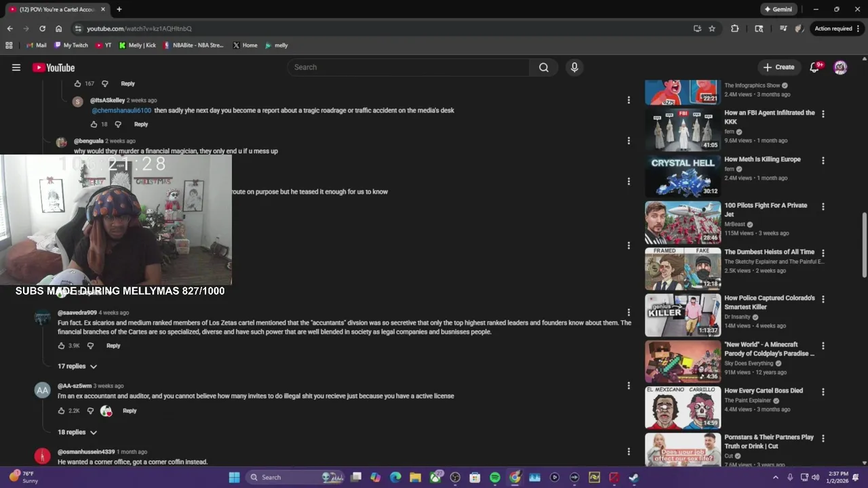
Task: Show hidden system tray icons chevron
Action: pyautogui.click(x=775, y=477)
